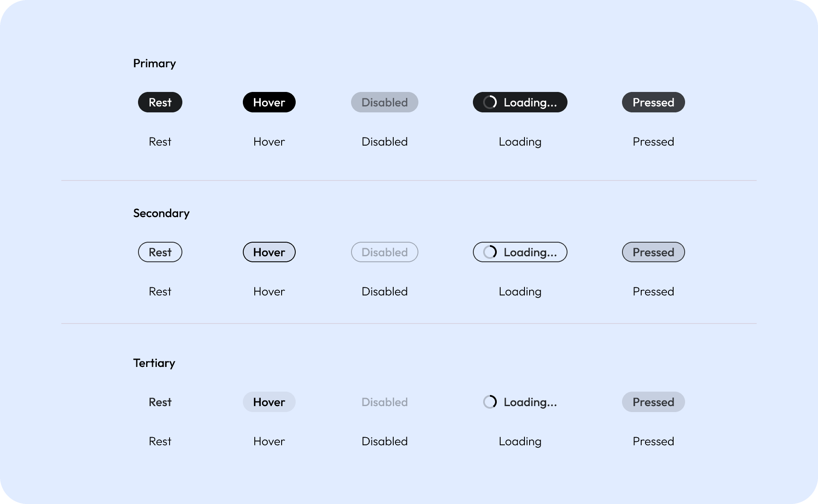Click the Tertiary Rest text button
The image size is (818, 504).
(160, 402)
